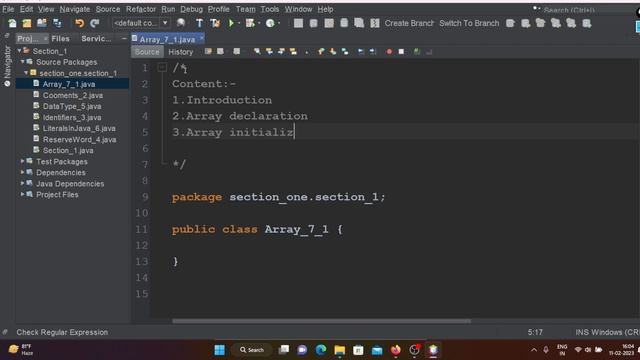Select the Source view button
The width and height of the screenshot is (640, 360).
(147, 52)
